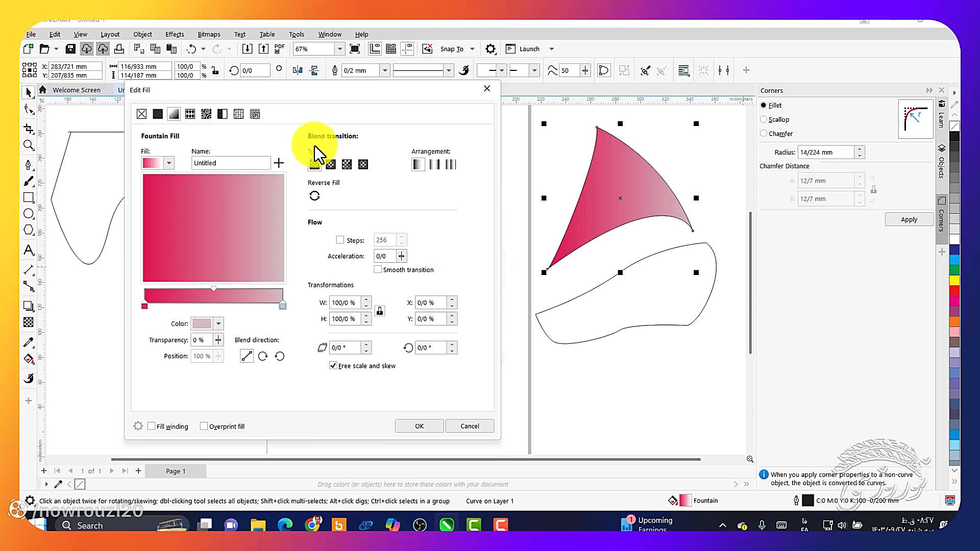Choose Vector Pattern Fill icon
The image size is (980, 551).
(x=190, y=114)
